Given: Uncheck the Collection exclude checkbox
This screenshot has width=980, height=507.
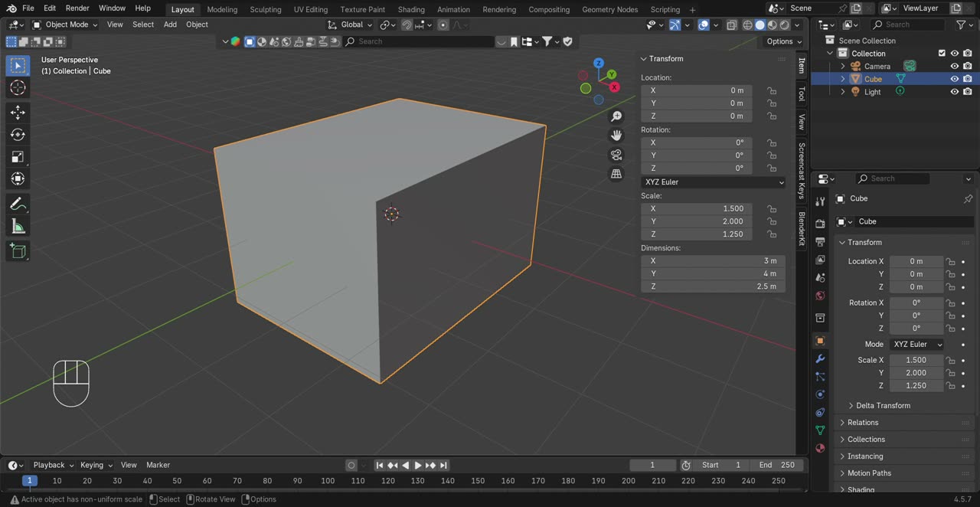Looking at the screenshot, I should click(942, 53).
